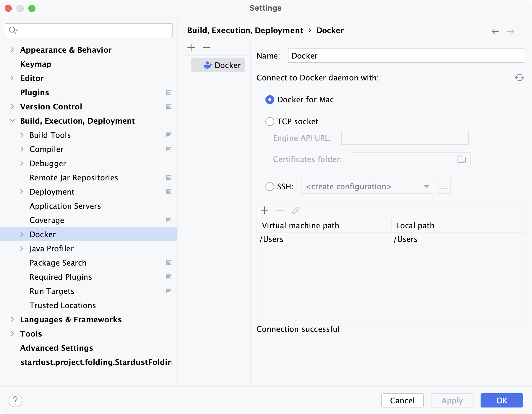Viewport: 532px width, 414px height.
Task: Expand the Build Tools node
Action: click(x=22, y=135)
